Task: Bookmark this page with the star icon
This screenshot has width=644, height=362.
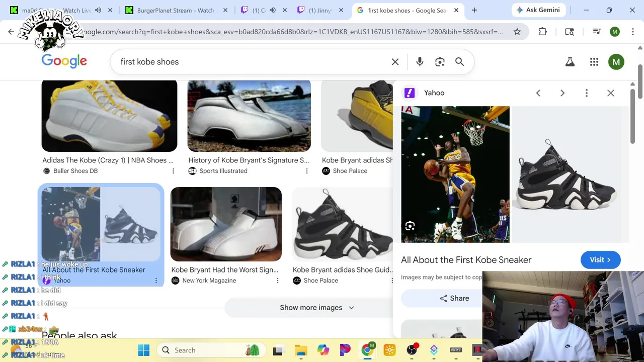Action: (517, 32)
